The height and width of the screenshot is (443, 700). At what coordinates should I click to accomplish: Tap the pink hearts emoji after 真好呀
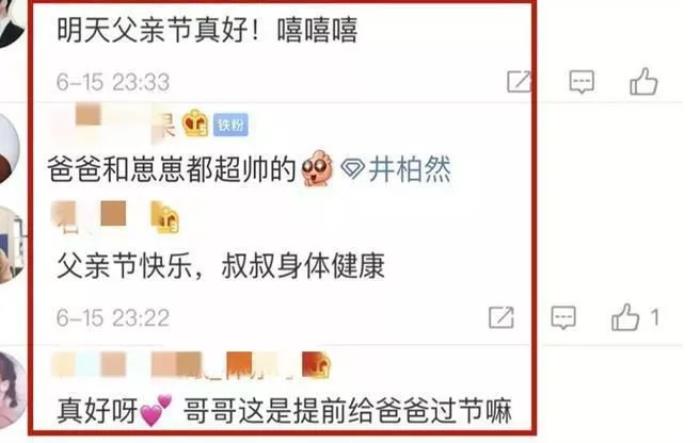156,410
